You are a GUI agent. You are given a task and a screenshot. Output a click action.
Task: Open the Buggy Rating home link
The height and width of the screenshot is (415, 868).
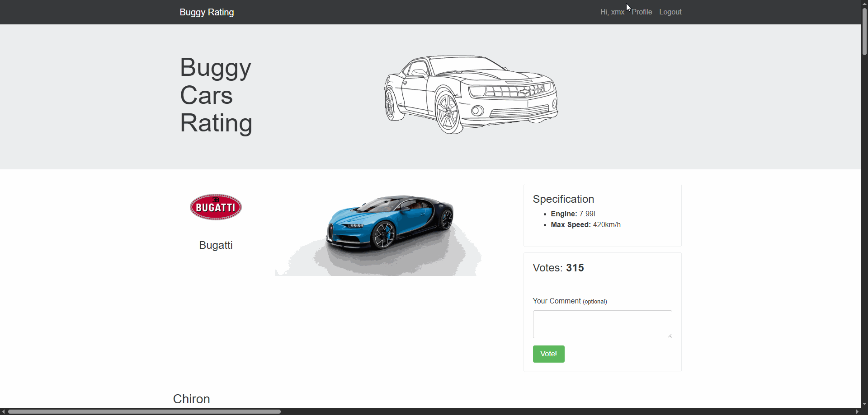[207, 12]
